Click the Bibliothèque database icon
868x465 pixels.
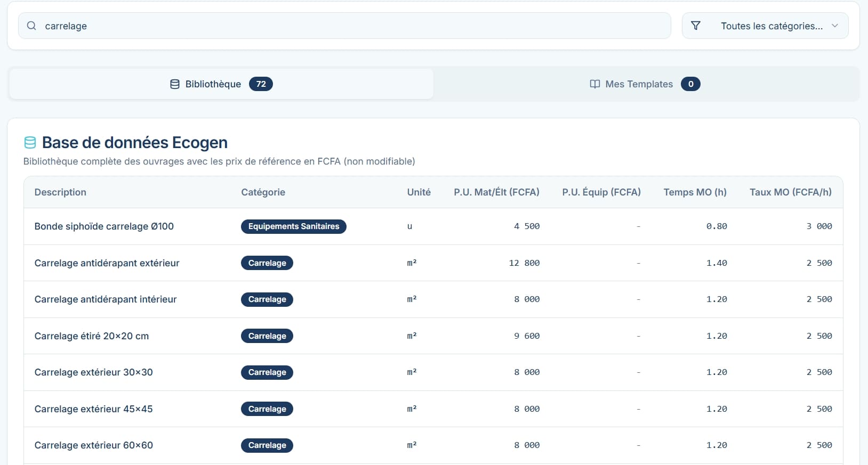coord(175,84)
